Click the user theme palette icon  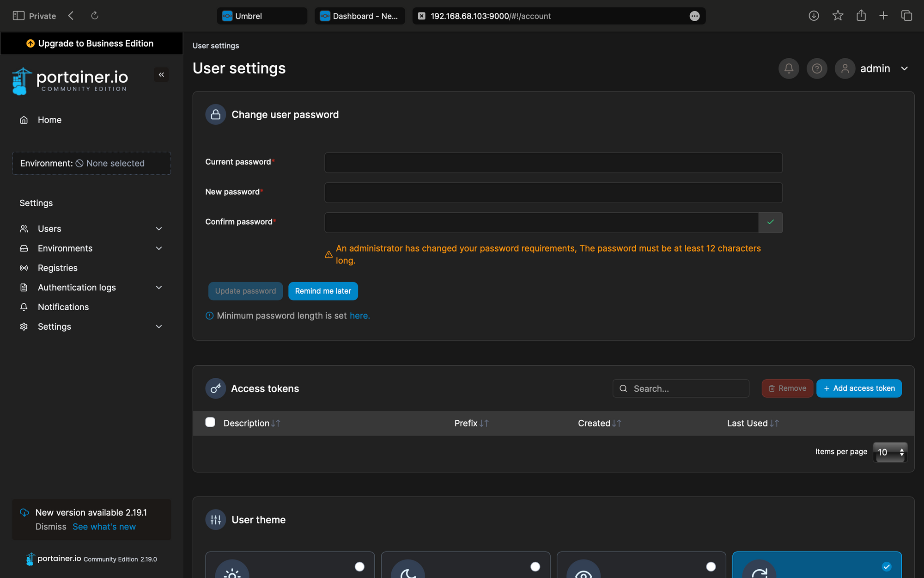coord(216,519)
